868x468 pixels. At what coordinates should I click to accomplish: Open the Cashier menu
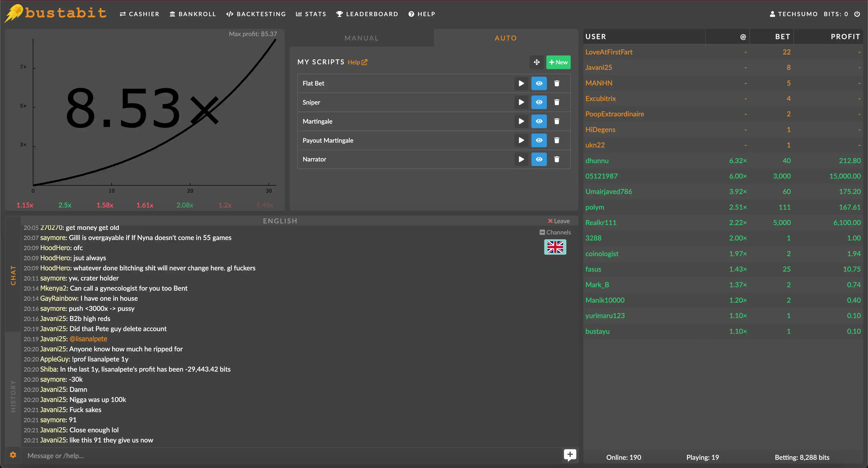[x=139, y=14]
